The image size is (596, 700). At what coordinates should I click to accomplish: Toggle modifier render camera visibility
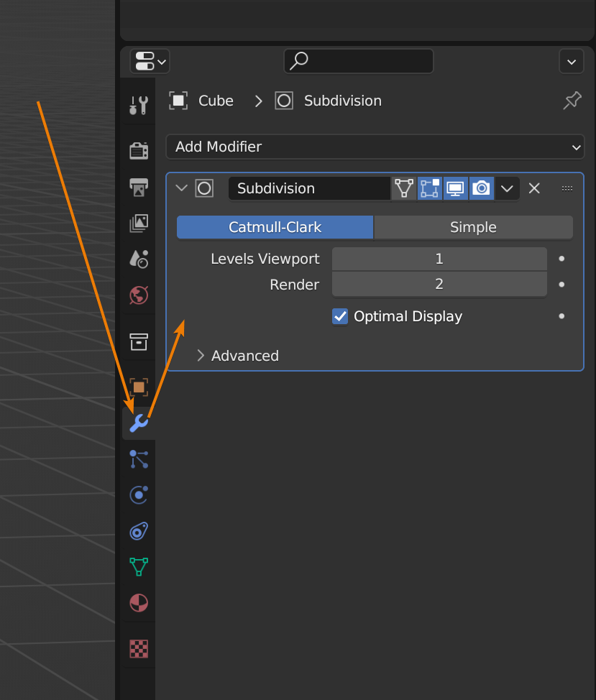coord(481,188)
